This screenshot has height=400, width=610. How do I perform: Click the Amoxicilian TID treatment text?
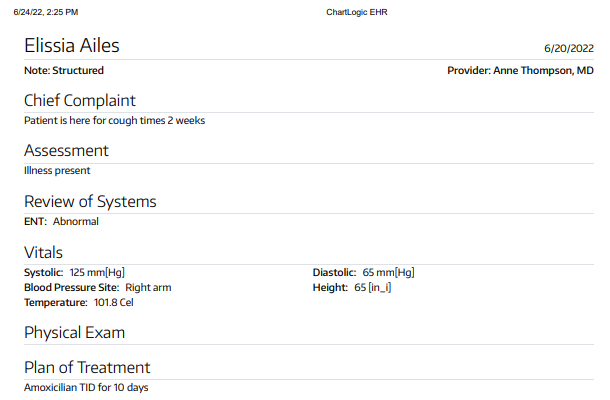pos(86,387)
